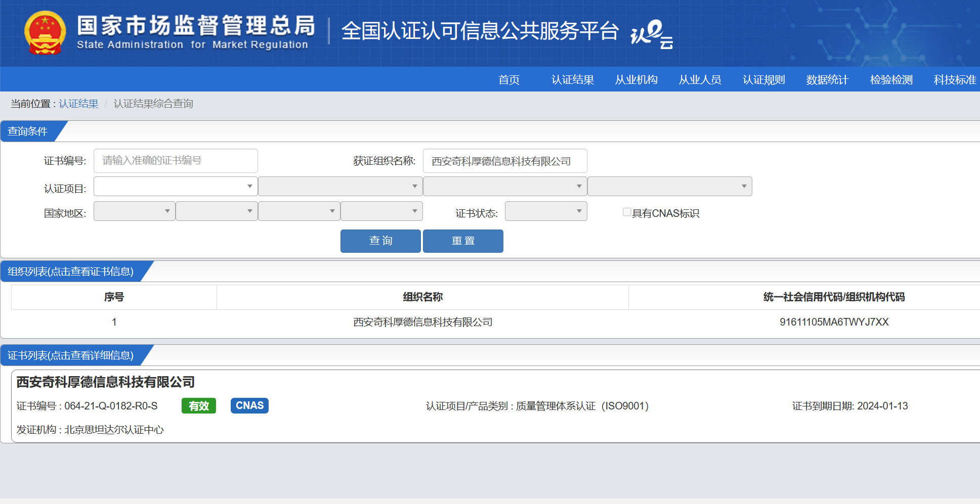Viewport: 980px width, 504px height.
Task: Open the second 认证项目 dropdown
Action: (340, 186)
